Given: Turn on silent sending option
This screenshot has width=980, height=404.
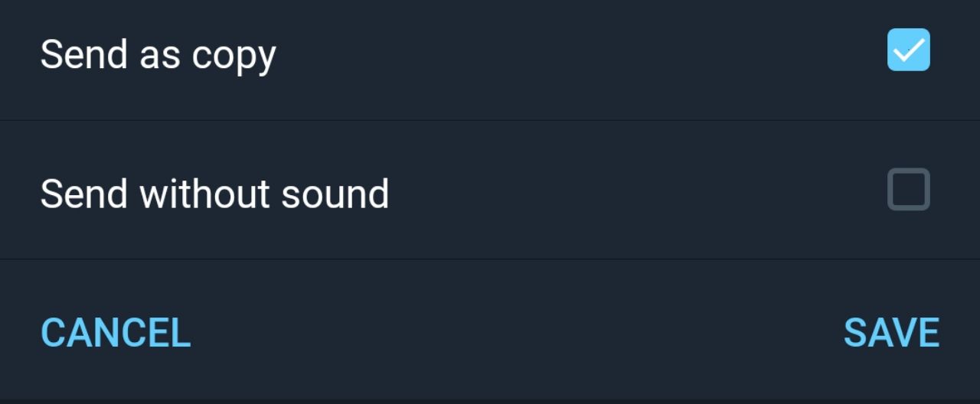Looking at the screenshot, I should coord(908,189).
